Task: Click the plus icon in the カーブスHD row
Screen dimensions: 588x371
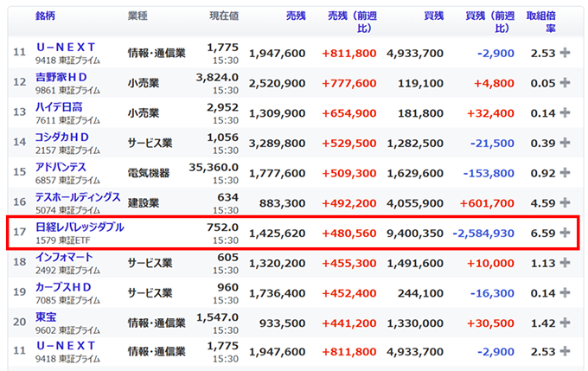Action: click(x=565, y=293)
